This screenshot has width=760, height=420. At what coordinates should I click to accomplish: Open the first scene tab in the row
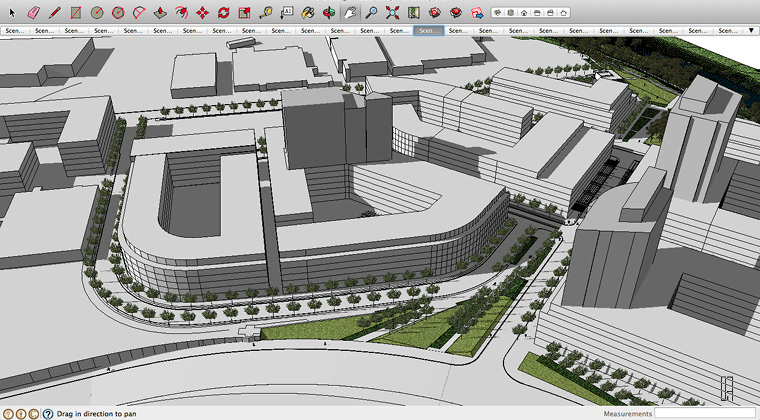(x=15, y=31)
